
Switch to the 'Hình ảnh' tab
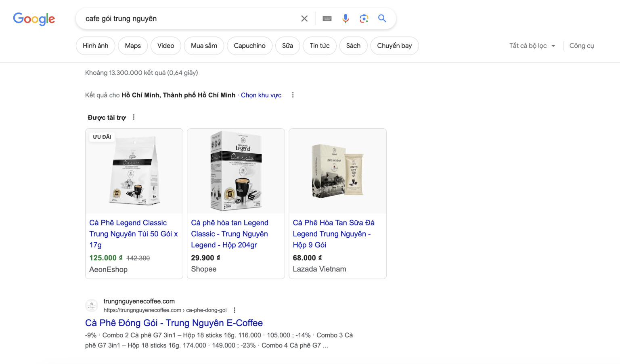point(95,46)
